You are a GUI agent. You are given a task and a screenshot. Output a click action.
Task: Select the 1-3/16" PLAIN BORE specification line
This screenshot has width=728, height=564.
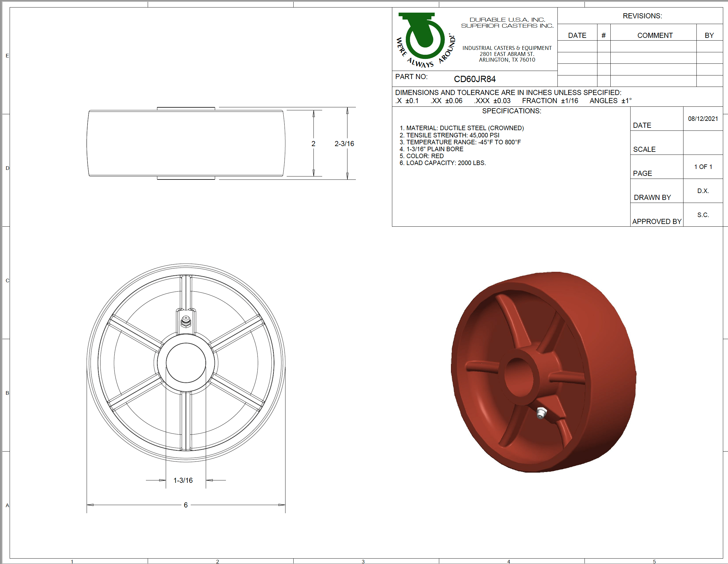pyautogui.click(x=431, y=149)
